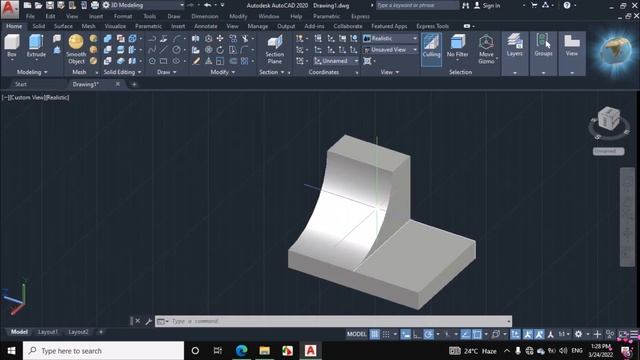
Task: Click the viewport Custom View label
Action: 27,98
